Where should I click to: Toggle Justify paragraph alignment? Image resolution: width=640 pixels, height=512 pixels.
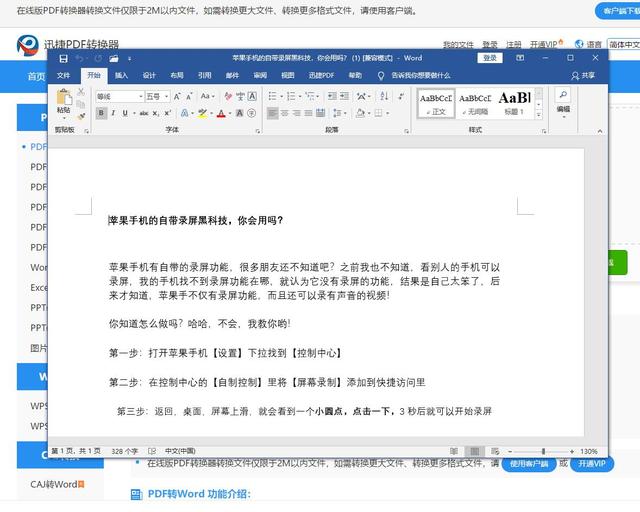tap(309, 113)
